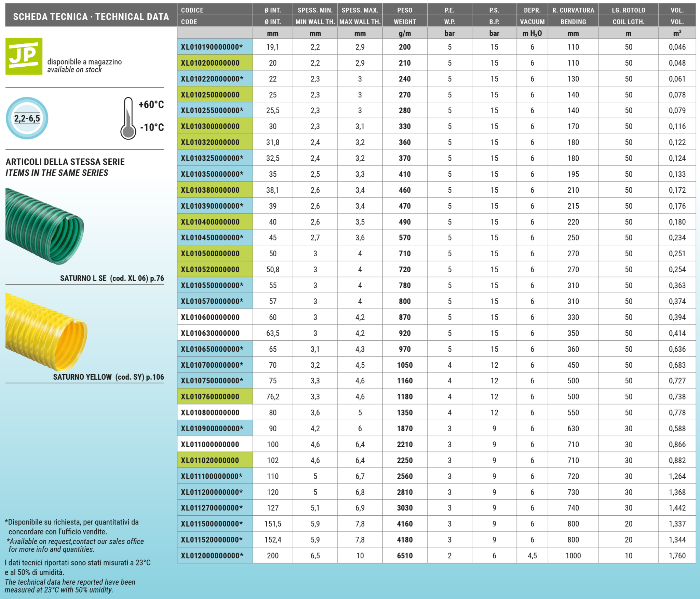Viewport: 700px width, 599px height.
Task: Select the green code cell XL010200000000
Action: tap(215, 63)
